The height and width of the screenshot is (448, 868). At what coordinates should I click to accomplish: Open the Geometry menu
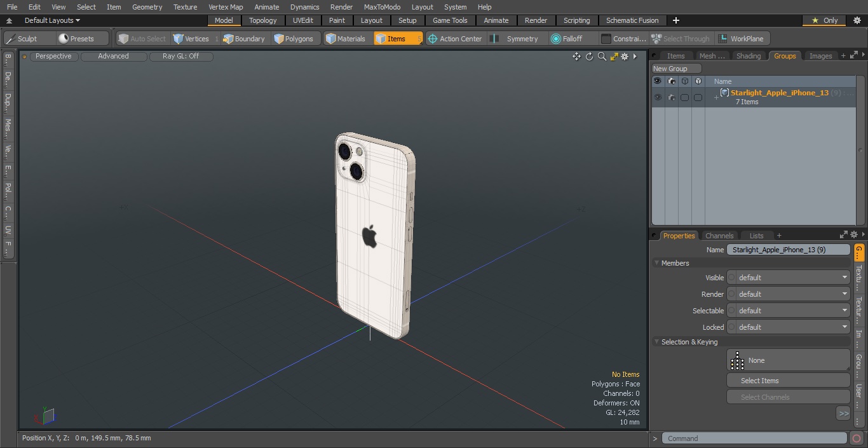point(147,7)
